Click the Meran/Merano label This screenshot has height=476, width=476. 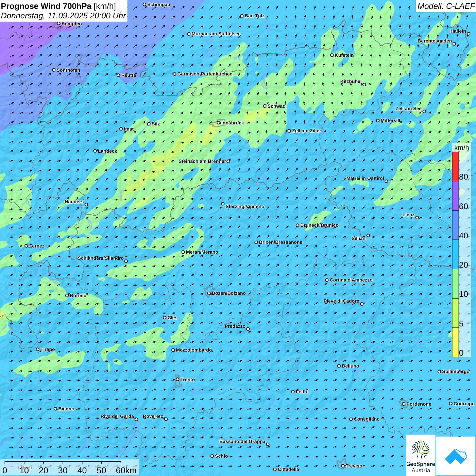202,252
